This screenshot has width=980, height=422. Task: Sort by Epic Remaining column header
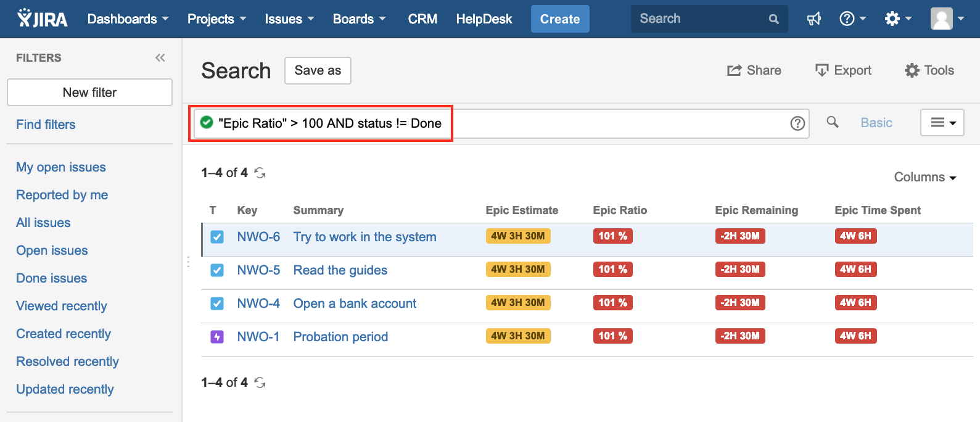pos(757,210)
